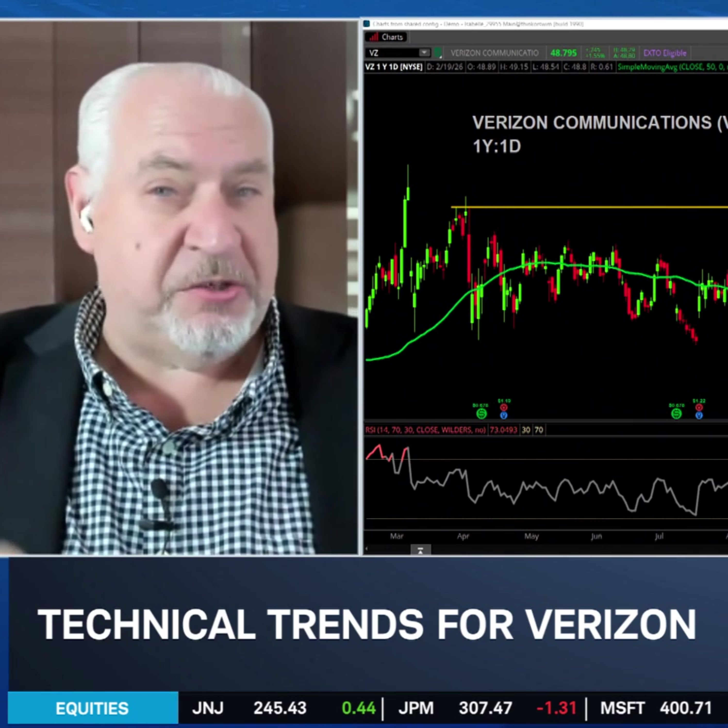
Task: Click the EQUITIES ticker label
Action: (x=92, y=708)
